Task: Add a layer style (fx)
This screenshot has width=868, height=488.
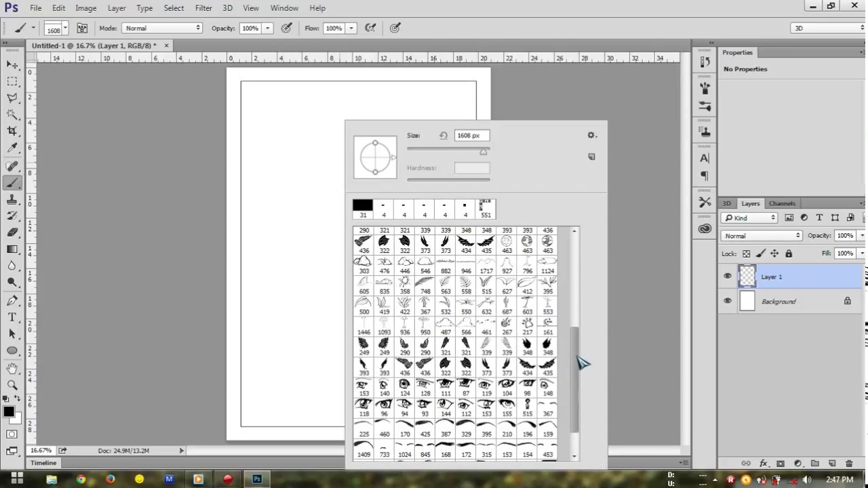Action: 764,463
